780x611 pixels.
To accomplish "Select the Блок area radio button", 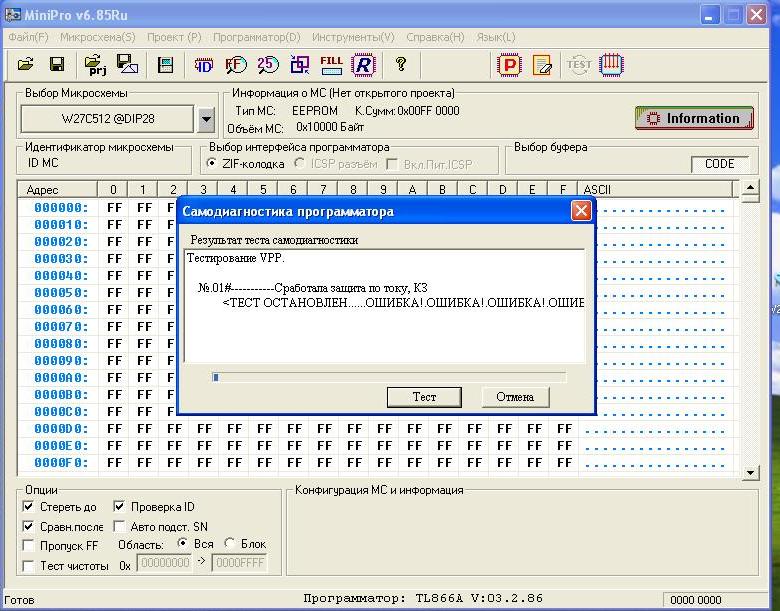I will pos(230,543).
